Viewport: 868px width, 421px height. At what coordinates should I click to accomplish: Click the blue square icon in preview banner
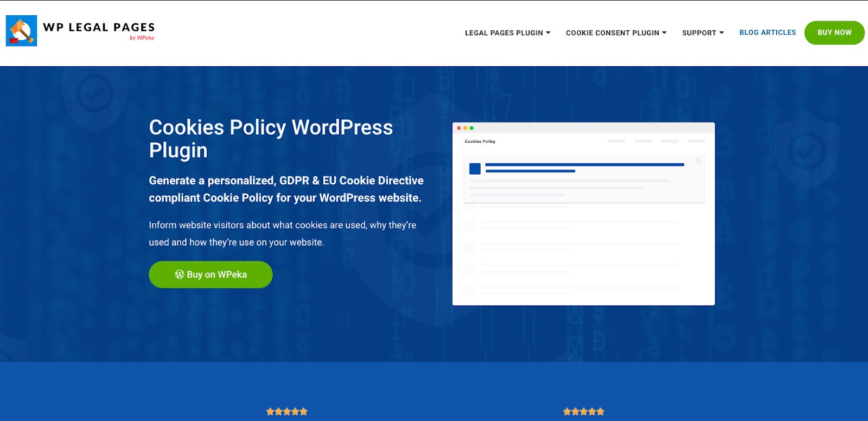click(475, 169)
